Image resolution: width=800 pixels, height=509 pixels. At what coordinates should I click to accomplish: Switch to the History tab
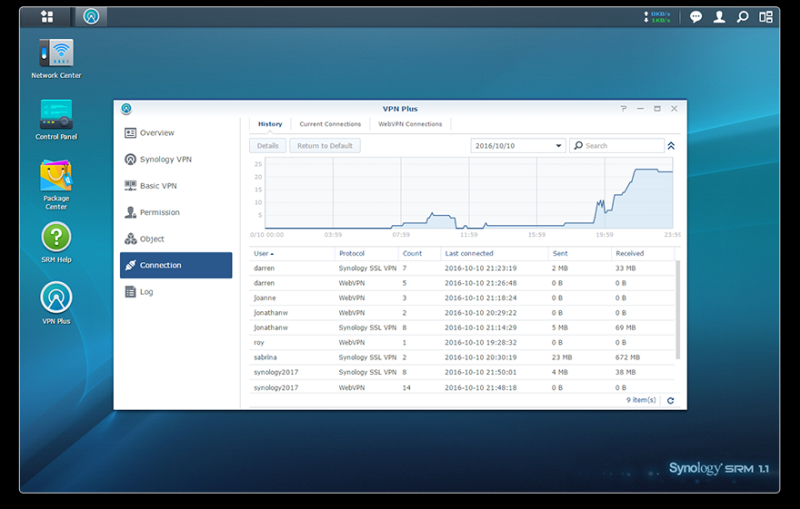(270, 124)
